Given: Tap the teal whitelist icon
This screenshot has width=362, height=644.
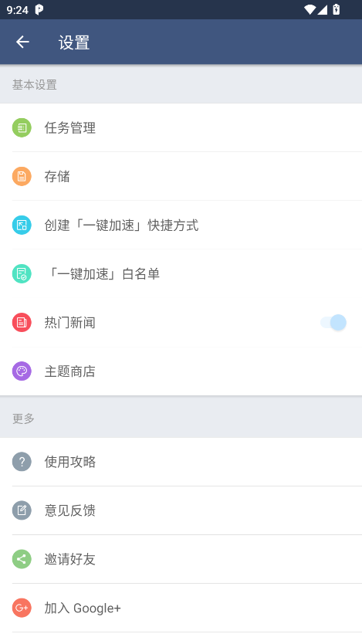Looking at the screenshot, I should (x=22, y=273).
